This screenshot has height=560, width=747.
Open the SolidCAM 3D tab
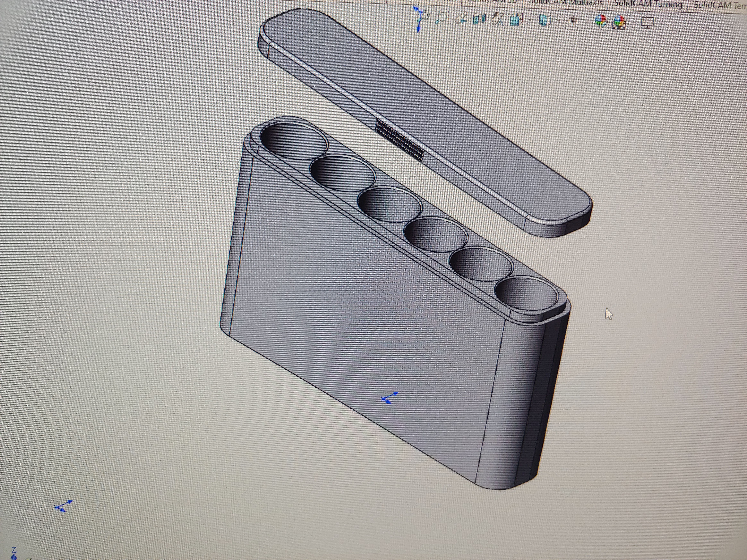pyautogui.click(x=493, y=2)
